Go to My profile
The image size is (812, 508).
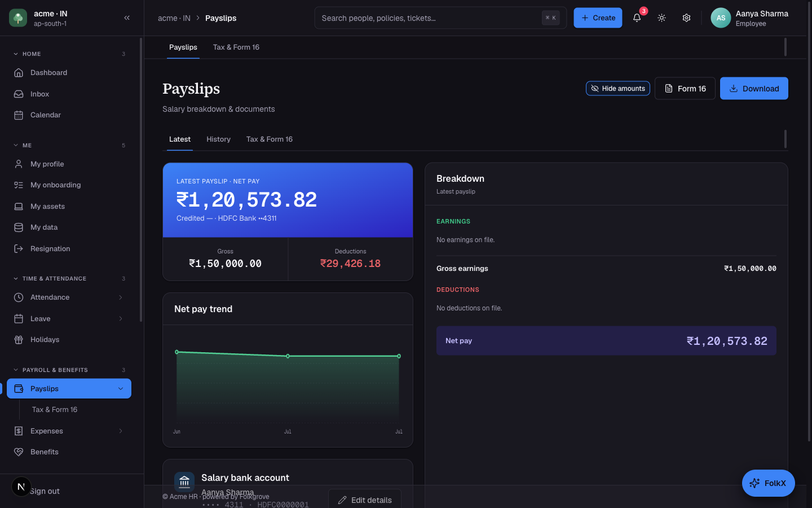tap(69, 164)
